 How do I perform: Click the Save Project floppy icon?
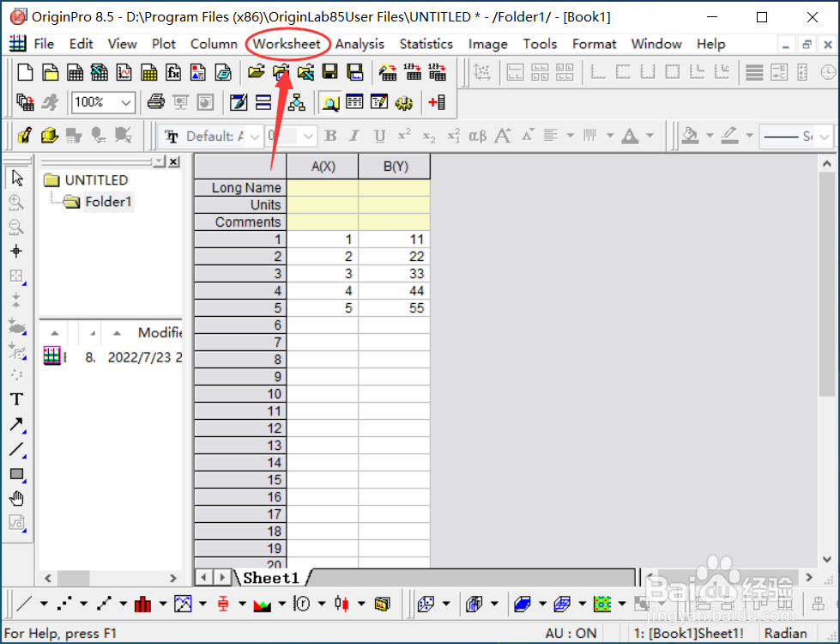coord(329,72)
